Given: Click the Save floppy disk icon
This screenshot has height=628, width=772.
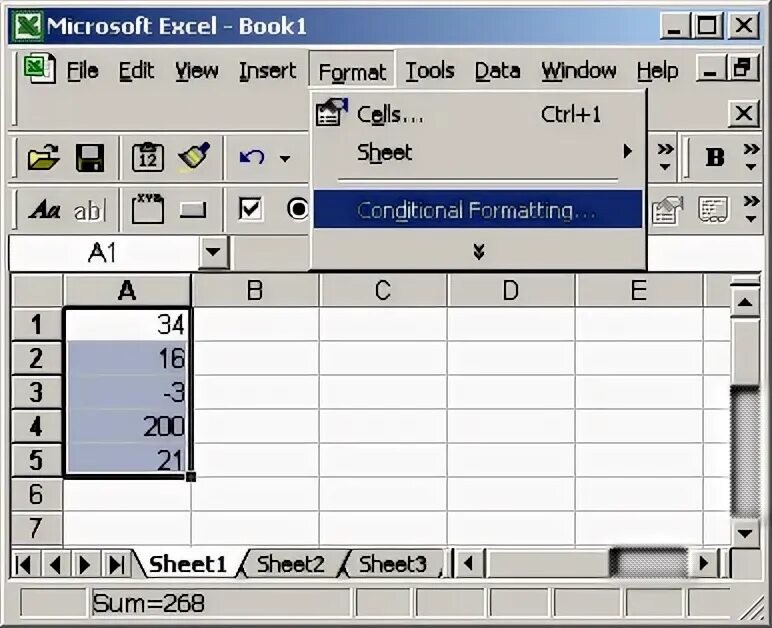Looking at the screenshot, I should 90,158.
